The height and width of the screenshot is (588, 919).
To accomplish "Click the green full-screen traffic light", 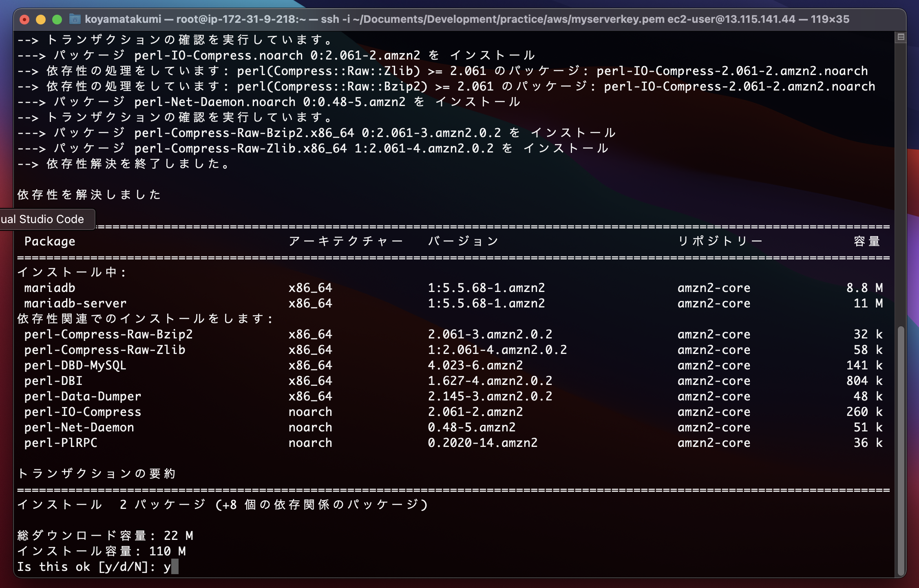I will pos(57,19).
